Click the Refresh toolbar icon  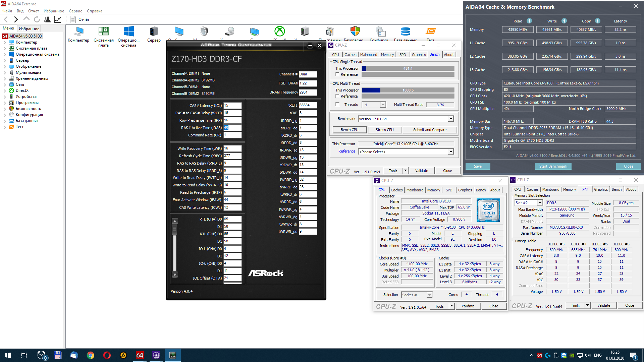[x=37, y=19]
